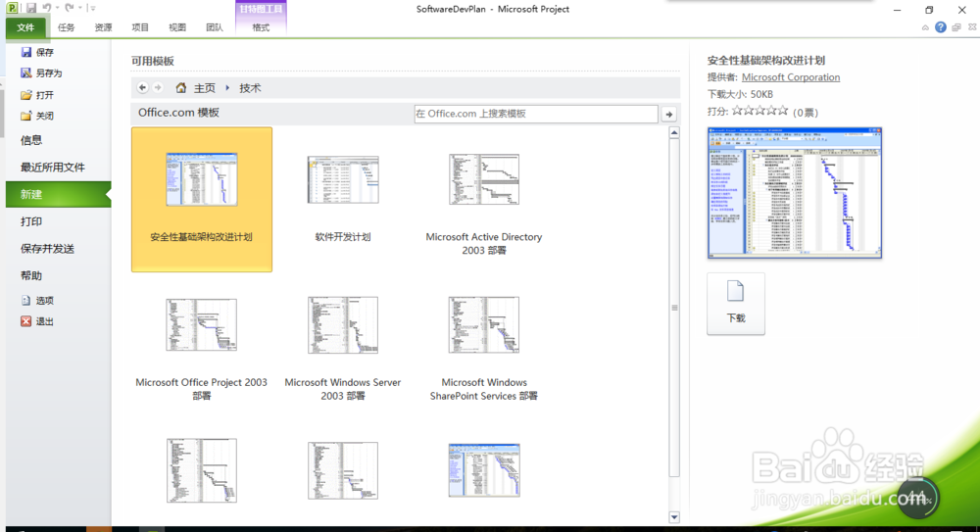This screenshot has width=980, height=532.
Task: Select Microsoft Windows Server 2003 部署 template
Action: tap(342, 346)
